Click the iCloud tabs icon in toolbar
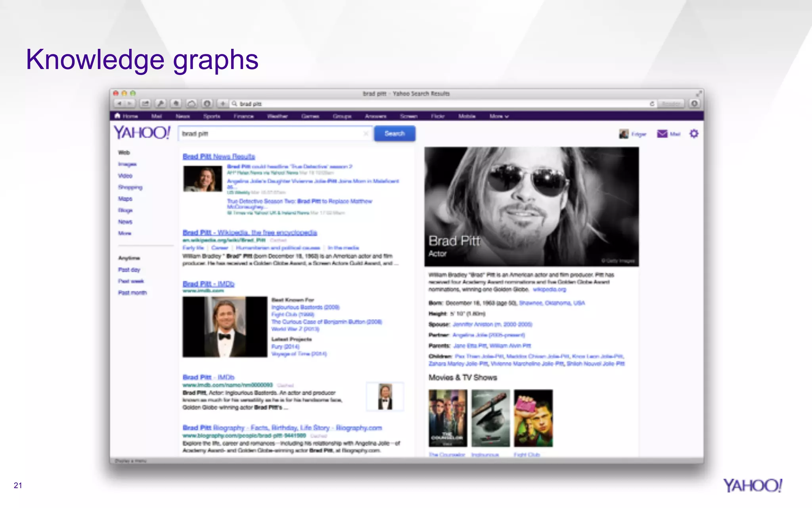Image resolution: width=812 pixels, height=508 pixels. pyautogui.click(x=192, y=104)
